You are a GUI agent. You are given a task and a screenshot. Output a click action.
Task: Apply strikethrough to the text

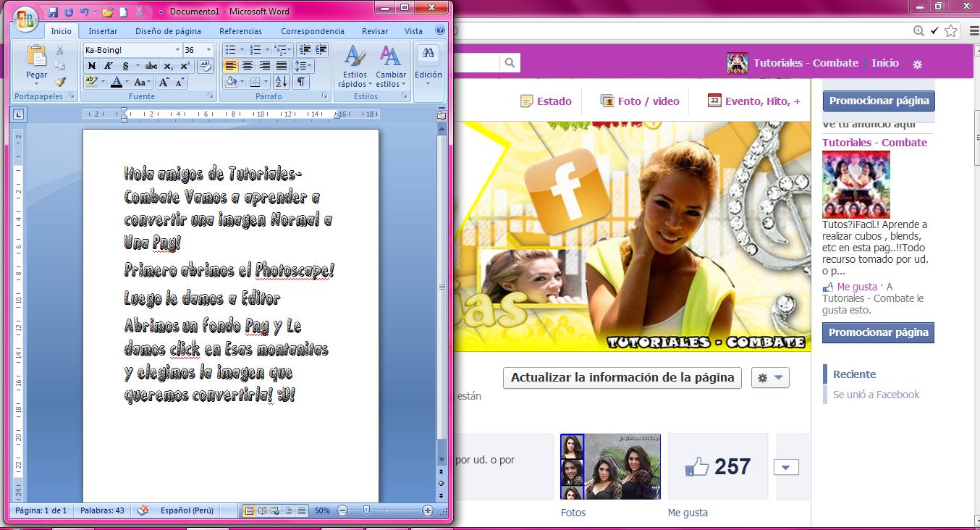coord(151,66)
